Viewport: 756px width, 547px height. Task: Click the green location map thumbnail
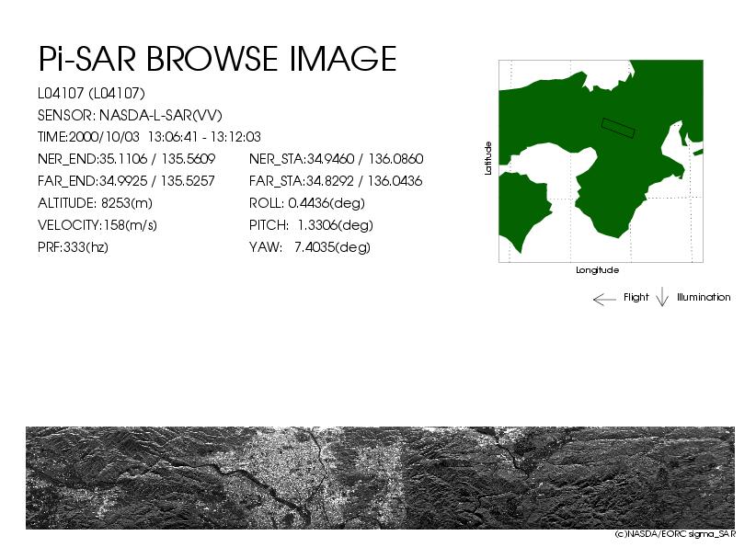coord(601,161)
